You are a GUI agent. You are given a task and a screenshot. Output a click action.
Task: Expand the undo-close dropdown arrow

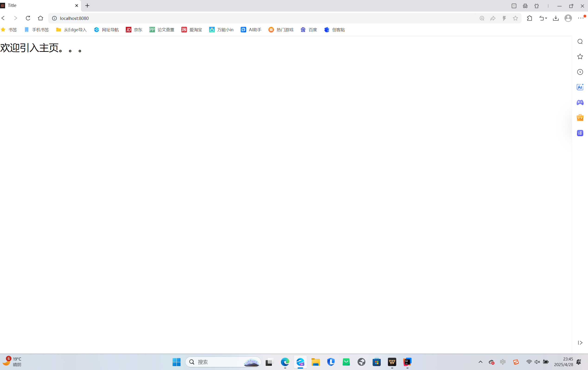pyautogui.click(x=546, y=18)
